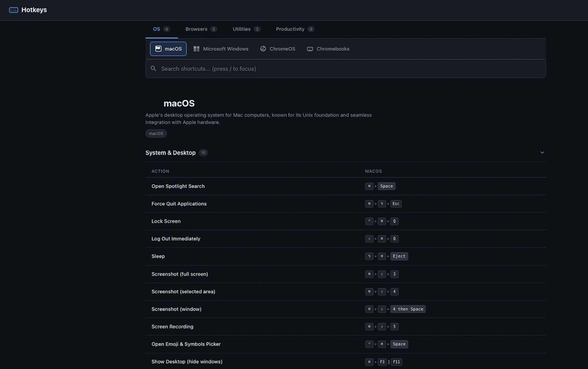Image resolution: width=588 pixels, height=369 pixels.
Task: Click the Q key in Lock Screen row
Action: click(394, 221)
